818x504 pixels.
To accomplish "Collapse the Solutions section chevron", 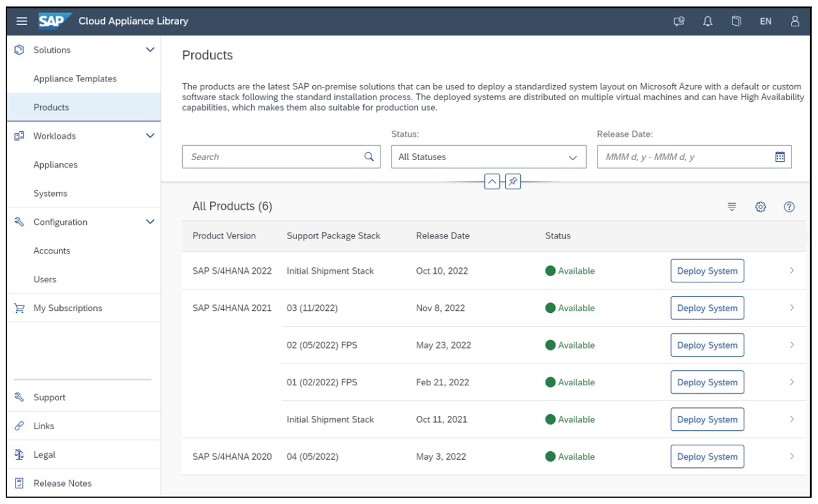I will tap(150, 50).
